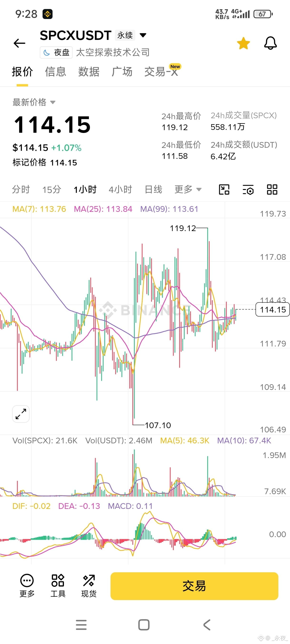Viewport: 290px width, 644px height.
Task: Tap the battery indicator showing 67
Action: [x=263, y=14]
